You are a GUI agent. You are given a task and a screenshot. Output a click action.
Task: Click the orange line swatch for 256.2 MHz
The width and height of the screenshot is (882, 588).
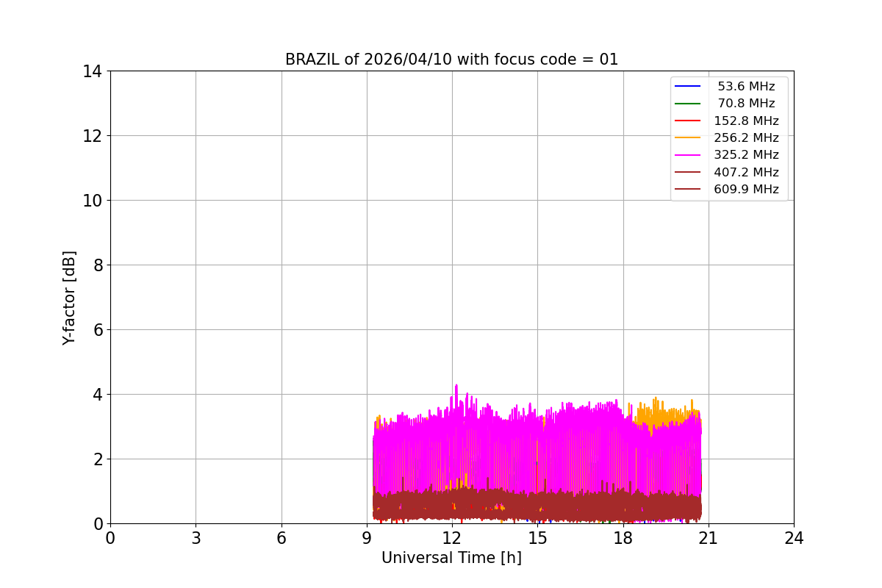[688, 138]
